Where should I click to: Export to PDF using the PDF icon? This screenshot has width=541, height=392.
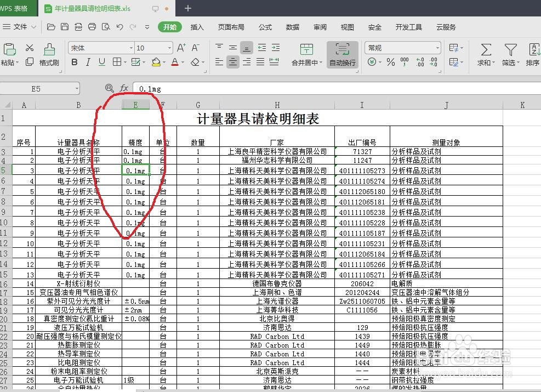point(78,27)
